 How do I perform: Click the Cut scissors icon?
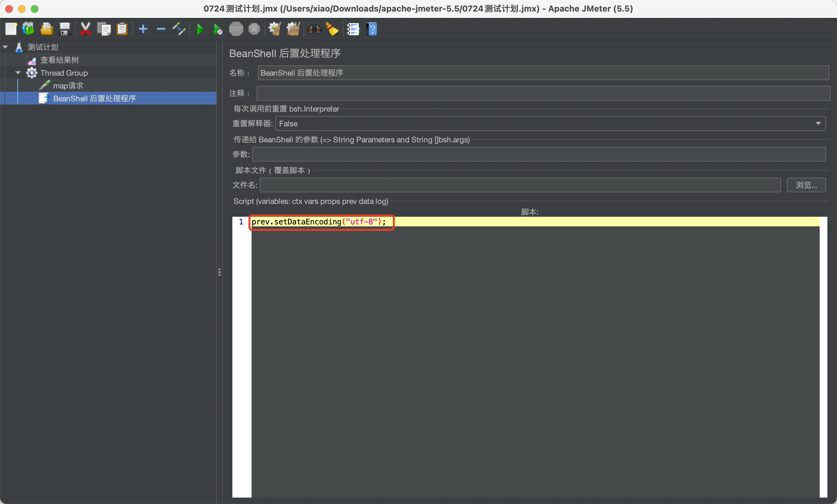pos(86,29)
